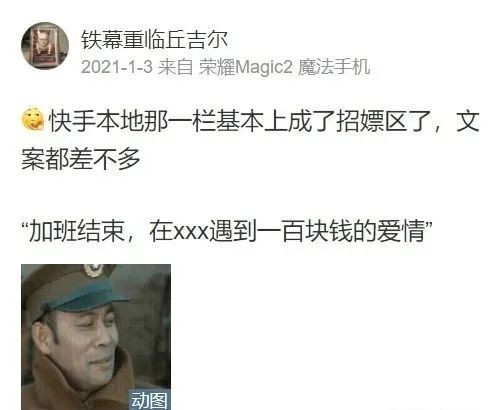Viewport: 494px width, 410px height.
Task: Open the poster's round profile avatar
Action: pyautogui.click(x=45, y=46)
